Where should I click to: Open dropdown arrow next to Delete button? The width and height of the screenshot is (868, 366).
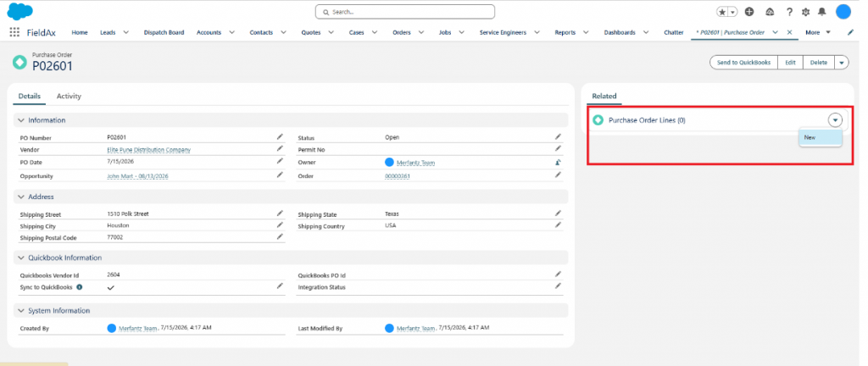click(842, 63)
